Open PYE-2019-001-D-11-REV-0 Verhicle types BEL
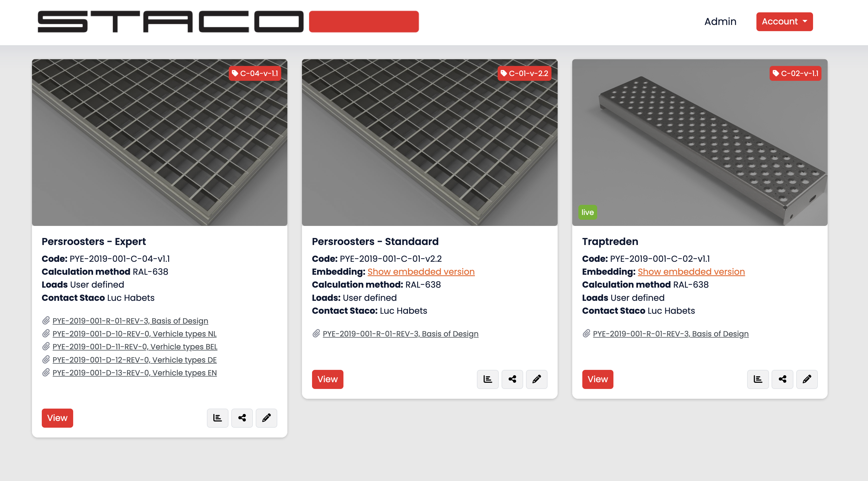Viewport: 868px width, 481px height. (135, 346)
